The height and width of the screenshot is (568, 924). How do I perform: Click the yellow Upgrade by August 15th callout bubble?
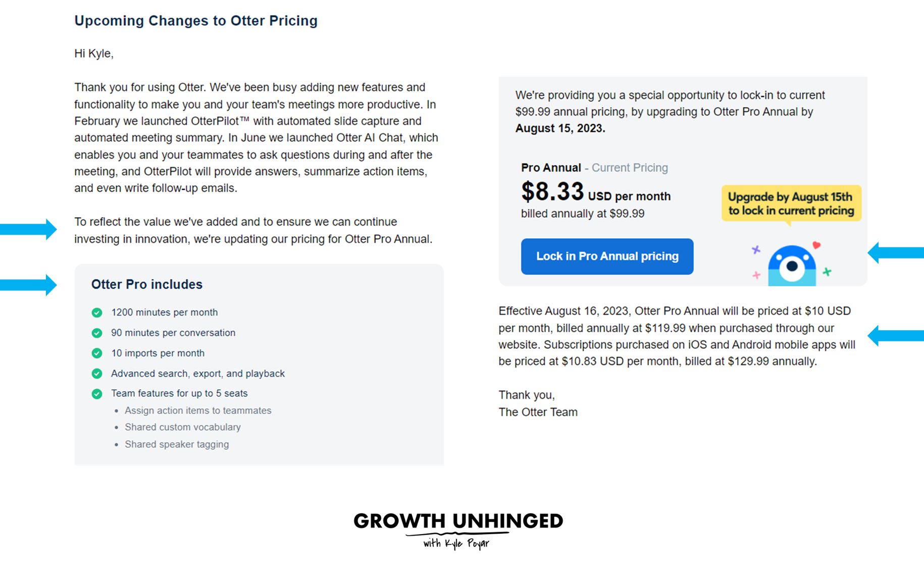pos(791,203)
